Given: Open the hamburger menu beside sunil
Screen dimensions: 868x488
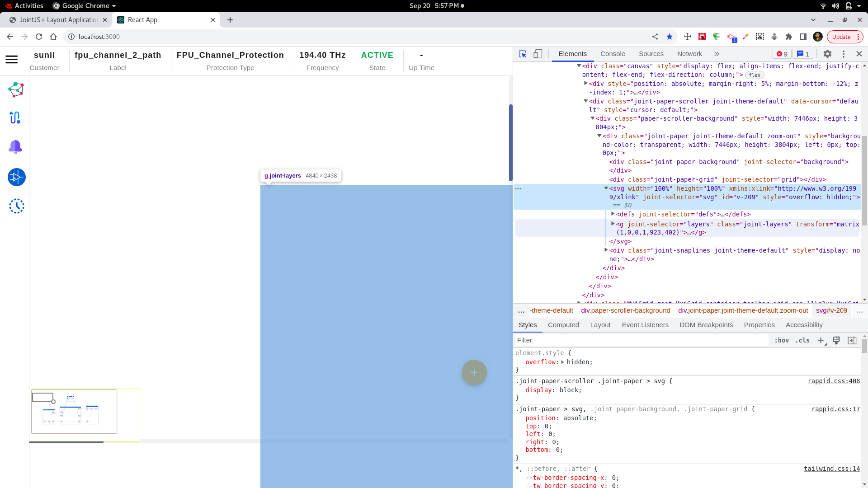Looking at the screenshot, I should [x=11, y=59].
